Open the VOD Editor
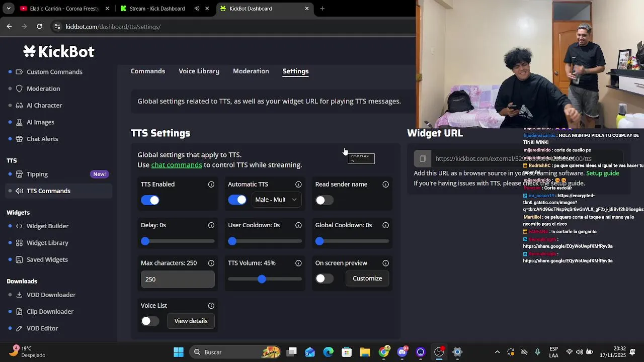Viewport: 644px width, 362px height. (x=42, y=328)
